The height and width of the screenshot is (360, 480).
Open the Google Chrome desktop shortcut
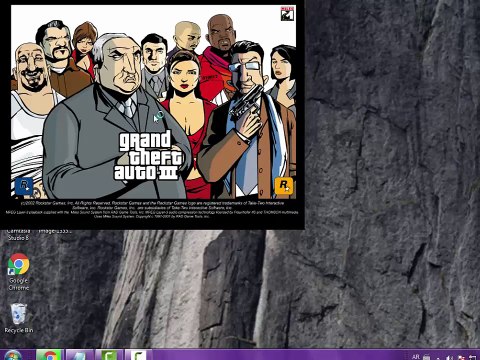click(19, 272)
